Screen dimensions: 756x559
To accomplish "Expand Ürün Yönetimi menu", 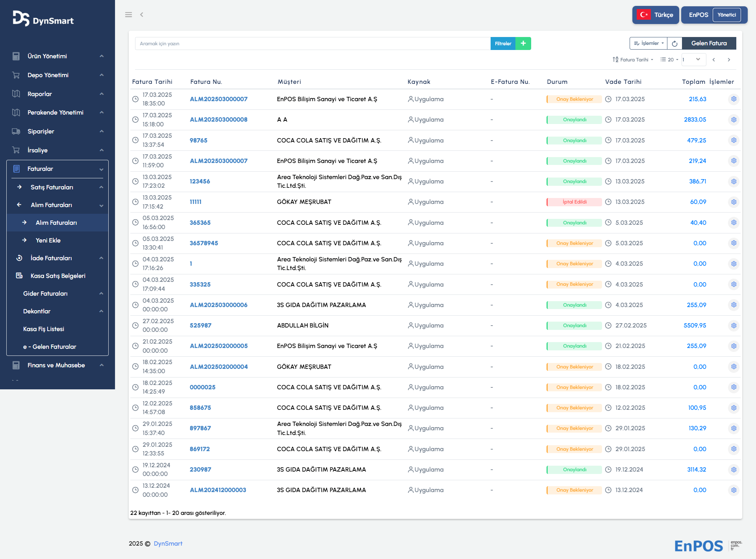I will [x=57, y=56].
